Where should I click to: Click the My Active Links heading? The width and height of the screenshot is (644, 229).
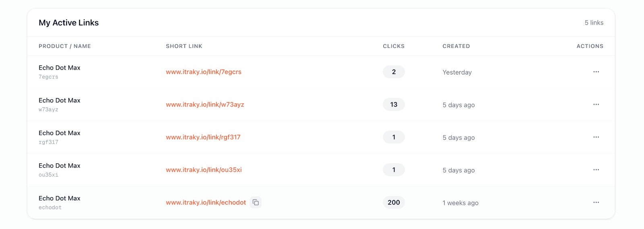tap(69, 23)
